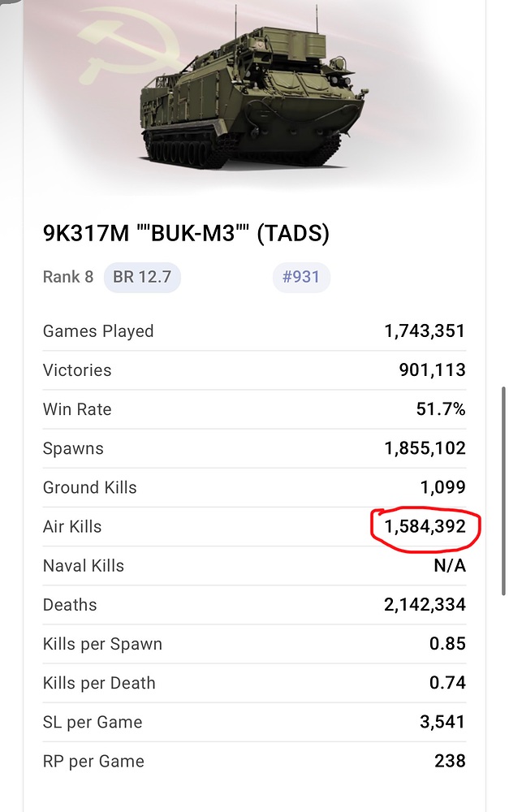The width and height of the screenshot is (509, 812).
Task: Click the Deaths label
Action: coord(70,605)
